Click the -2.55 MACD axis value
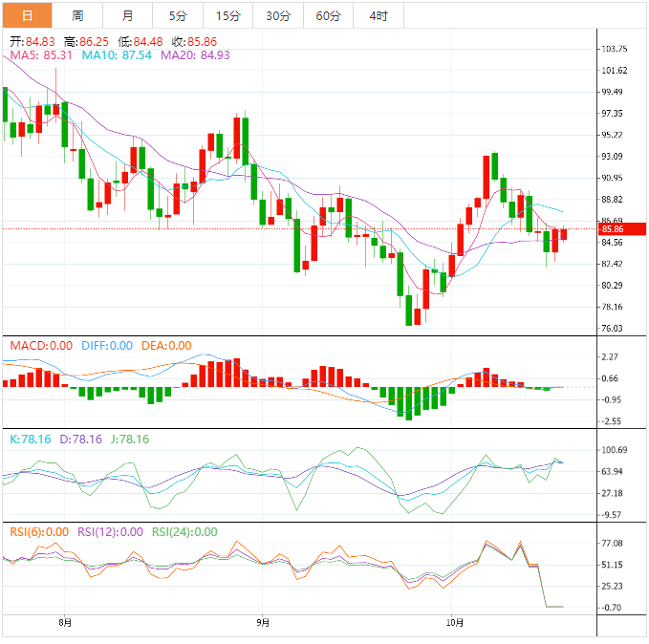 (x=612, y=421)
